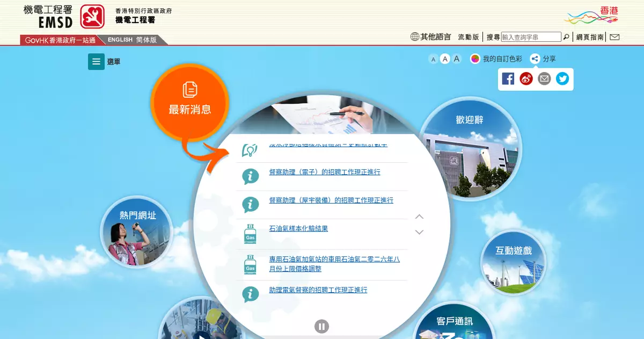
Task: Open the 互動遊戲 interactive games bubble
Action: pyautogui.click(x=514, y=263)
